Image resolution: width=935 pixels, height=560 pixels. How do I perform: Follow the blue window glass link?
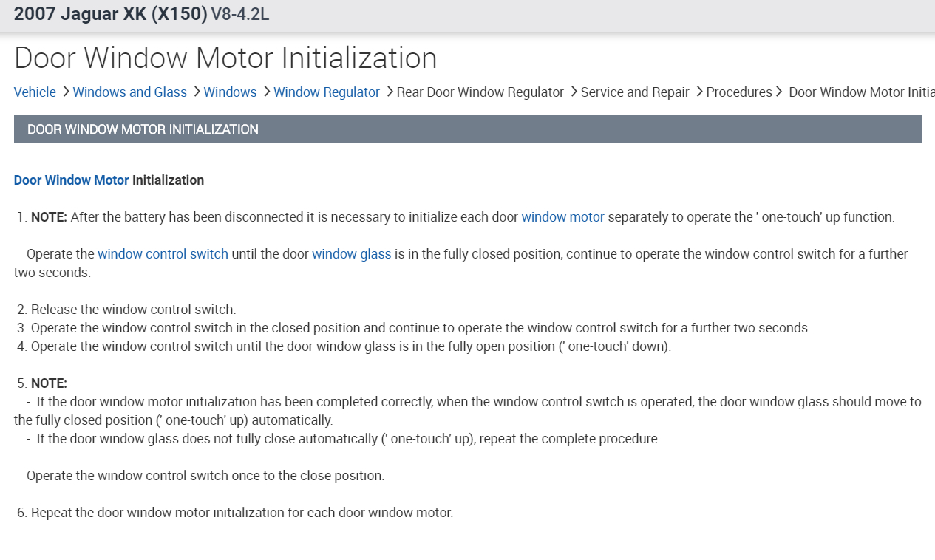click(x=351, y=254)
